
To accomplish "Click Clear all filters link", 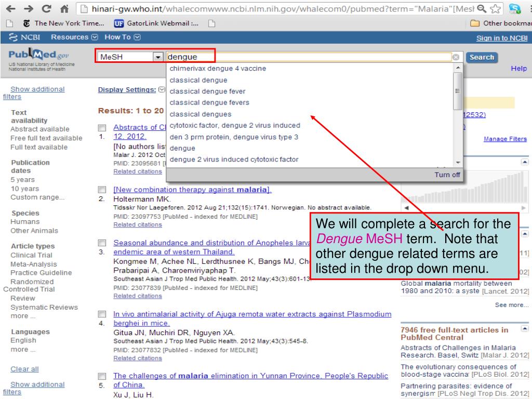I will pos(24,369).
